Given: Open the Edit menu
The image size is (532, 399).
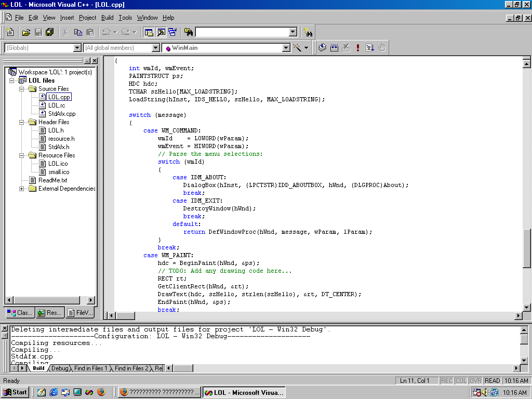Looking at the screenshot, I should pos(33,18).
